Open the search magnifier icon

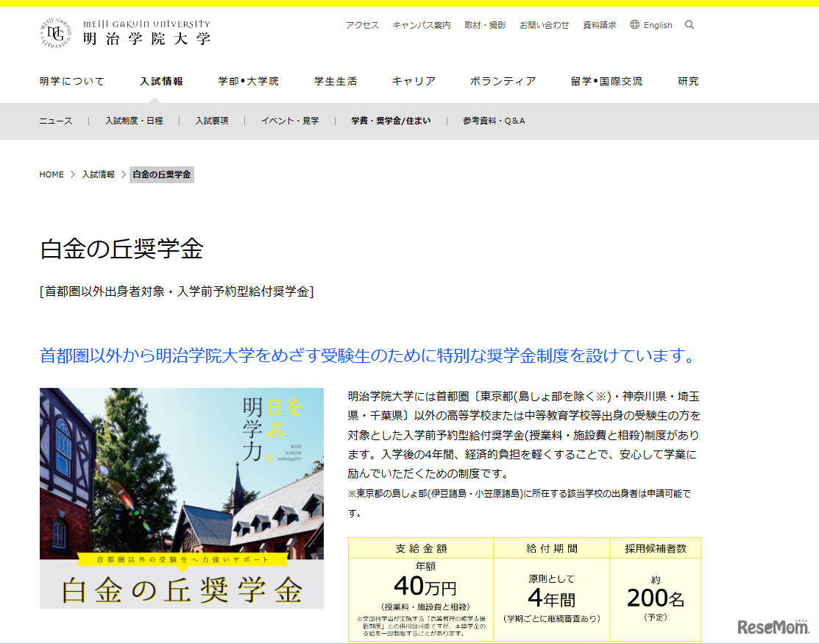pyautogui.click(x=689, y=24)
